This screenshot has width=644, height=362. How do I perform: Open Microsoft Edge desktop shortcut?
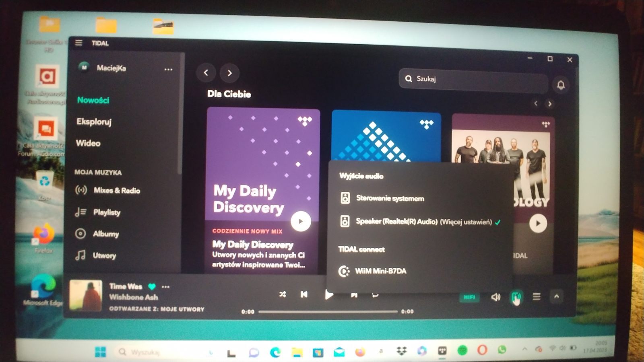pos(43,290)
